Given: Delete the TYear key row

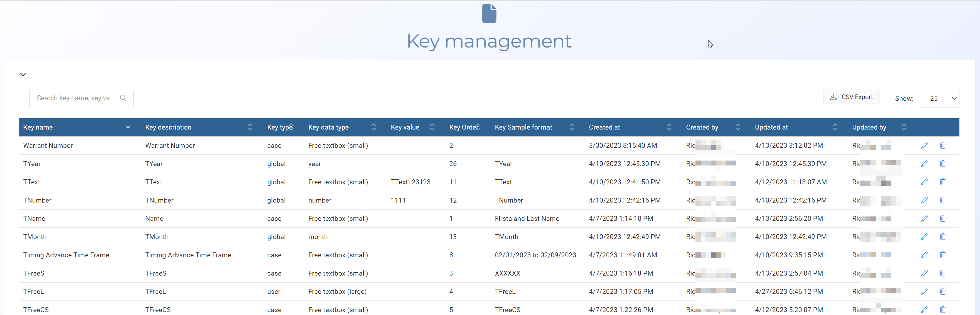Looking at the screenshot, I should [942, 164].
